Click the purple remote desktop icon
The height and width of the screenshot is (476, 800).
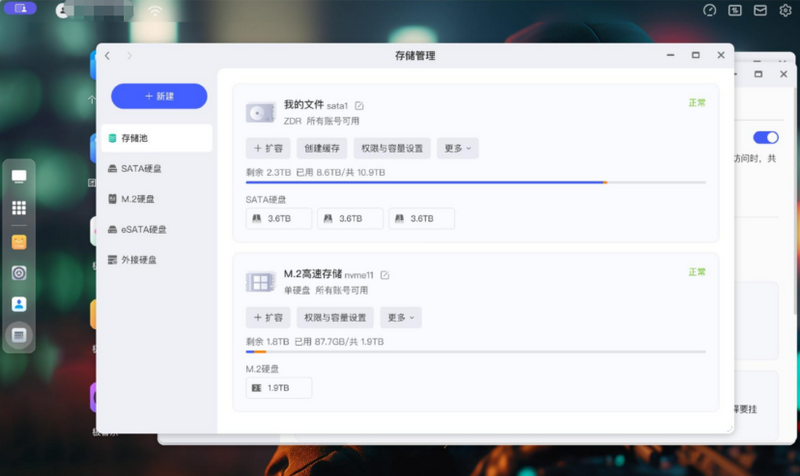20,8
